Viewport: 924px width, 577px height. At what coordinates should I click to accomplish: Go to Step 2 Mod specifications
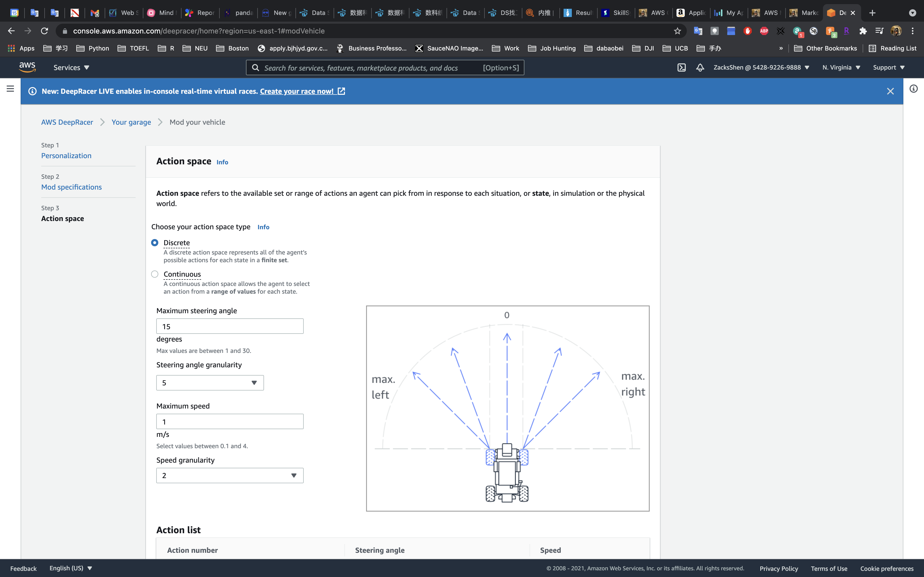point(71,187)
